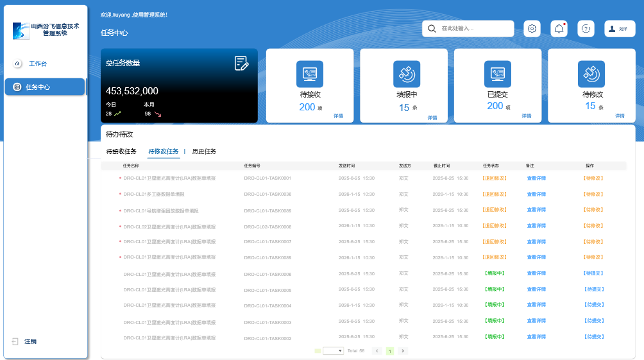Viewport: 644px width, 360px height.
Task: Click the edit note icon on 总任务数量 card
Action: pyautogui.click(x=241, y=63)
